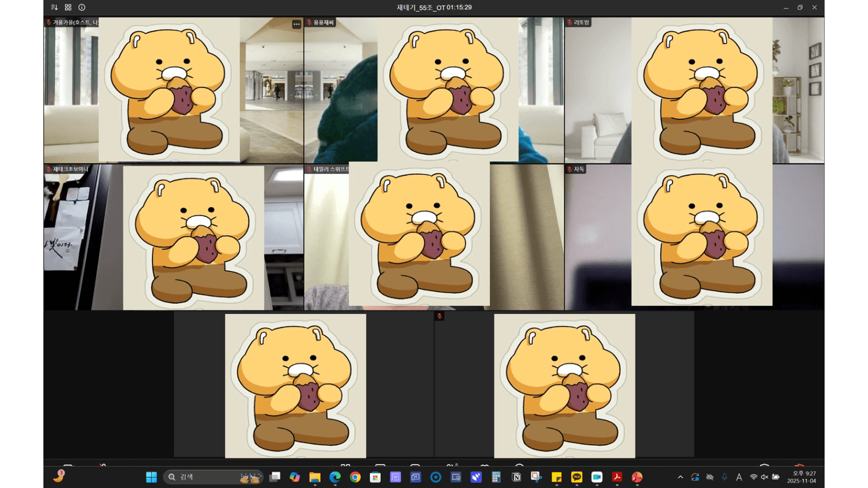Click the sort participants icon in title bar

pyautogui.click(x=54, y=7)
